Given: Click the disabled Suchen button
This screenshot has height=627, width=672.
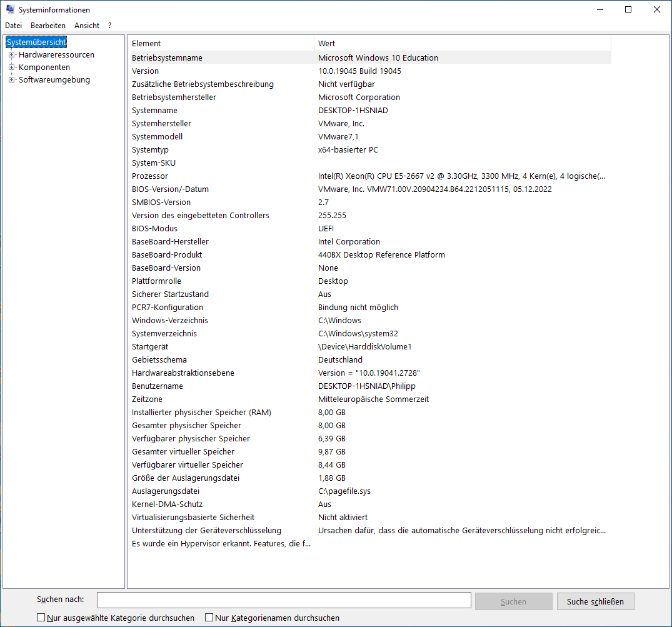Looking at the screenshot, I should [x=513, y=600].
